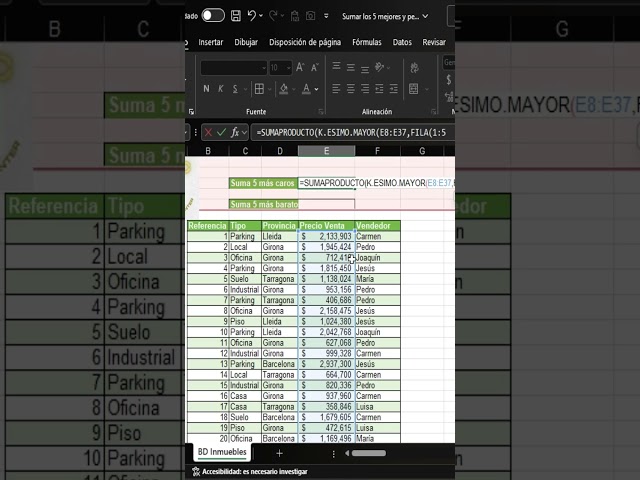Click price cell 2,937,300

click(x=327, y=364)
